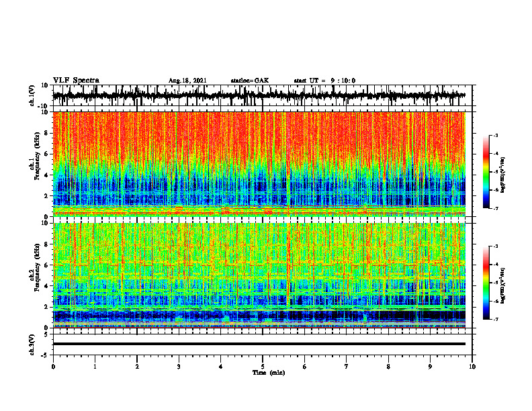The height and width of the screenshot is (411, 532).
Task: Click the ch.1 voltage waveform trace
Action: click(x=259, y=95)
